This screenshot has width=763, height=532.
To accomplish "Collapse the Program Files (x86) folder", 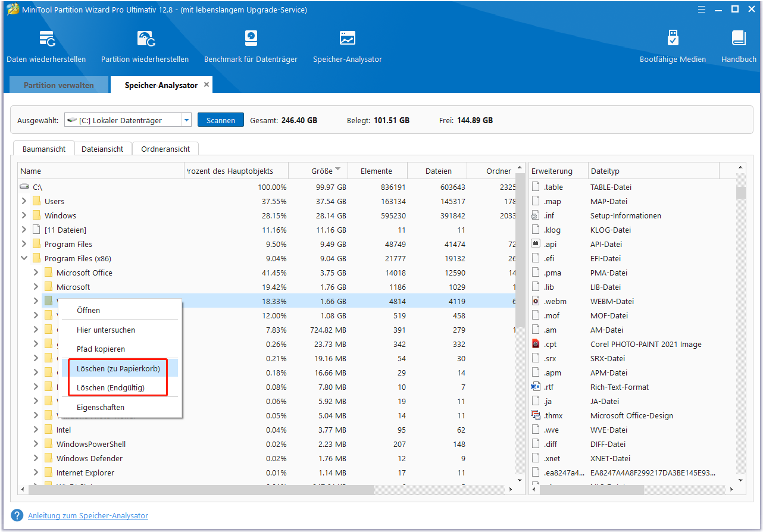I will coord(24,258).
